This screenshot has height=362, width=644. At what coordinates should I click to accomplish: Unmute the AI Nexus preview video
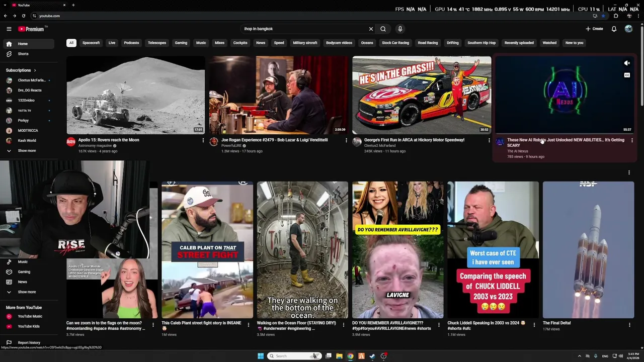click(x=627, y=63)
